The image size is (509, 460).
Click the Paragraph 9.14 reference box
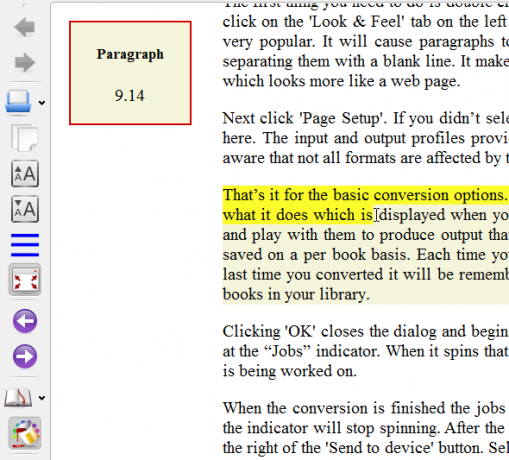coord(130,73)
